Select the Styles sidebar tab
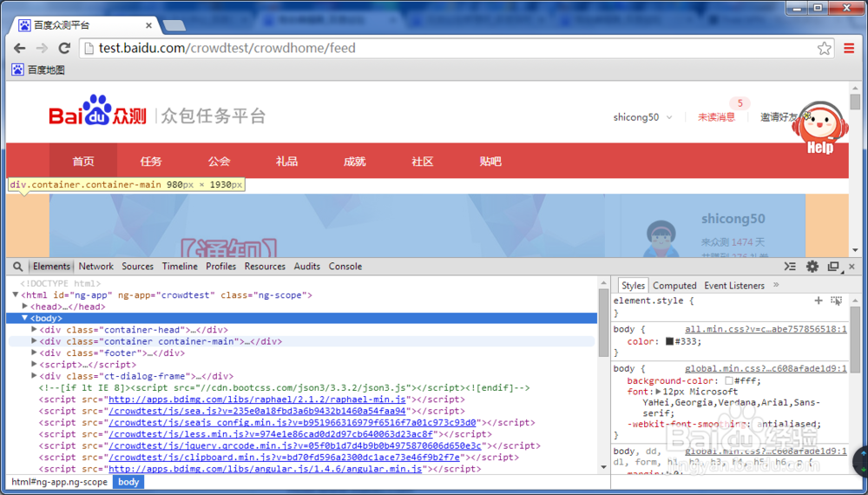868x495 pixels. pyautogui.click(x=633, y=286)
